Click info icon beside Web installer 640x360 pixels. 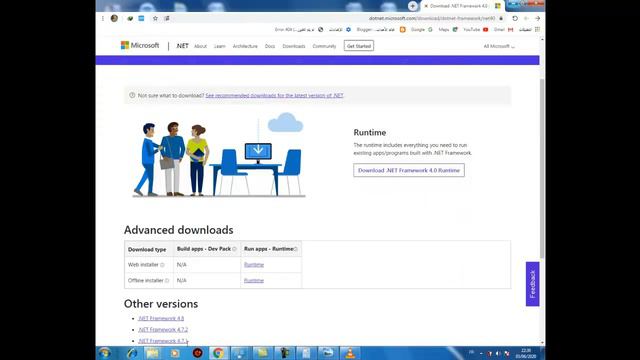(x=162, y=265)
